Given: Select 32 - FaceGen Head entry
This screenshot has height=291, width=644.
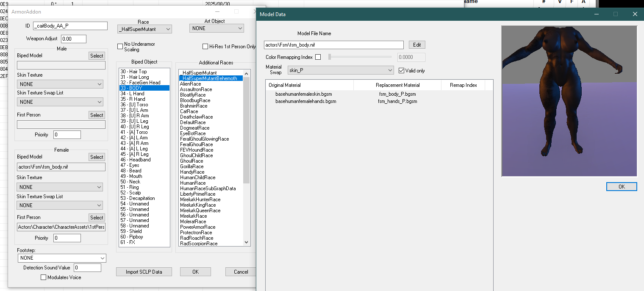Looking at the screenshot, I should click(x=144, y=83).
